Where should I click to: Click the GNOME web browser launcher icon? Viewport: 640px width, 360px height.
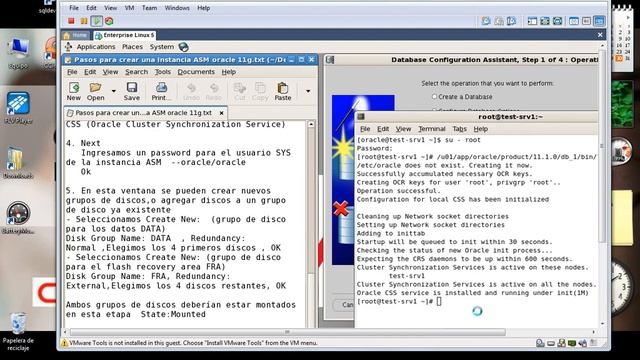[184, 47]
